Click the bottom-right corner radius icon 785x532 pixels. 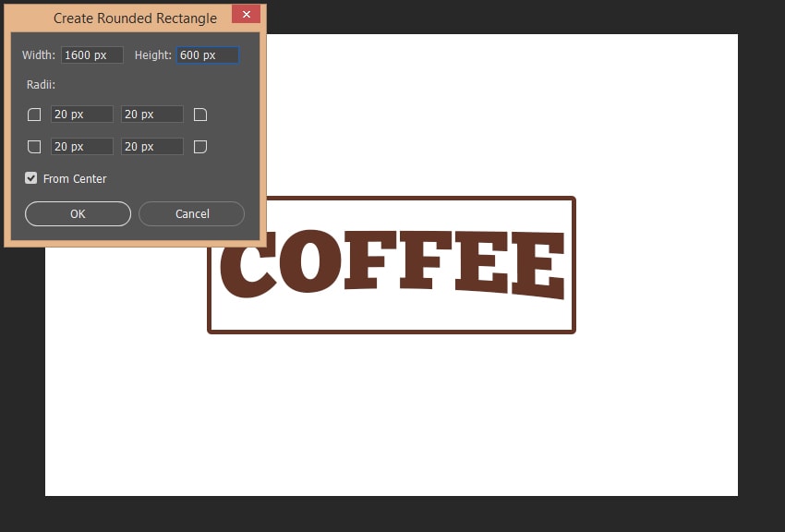pos(200,147)
